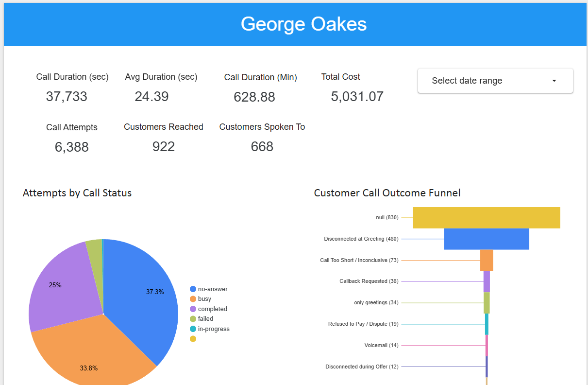Click the Disconnected at Greeting funnel bar

click(x=486, y=239)
